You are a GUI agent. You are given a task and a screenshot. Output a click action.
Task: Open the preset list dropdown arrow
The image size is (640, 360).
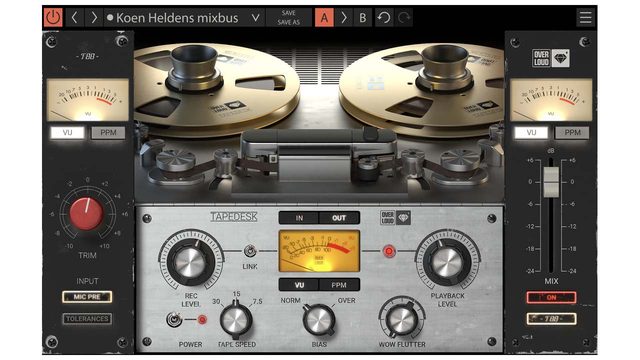point(255,18)
